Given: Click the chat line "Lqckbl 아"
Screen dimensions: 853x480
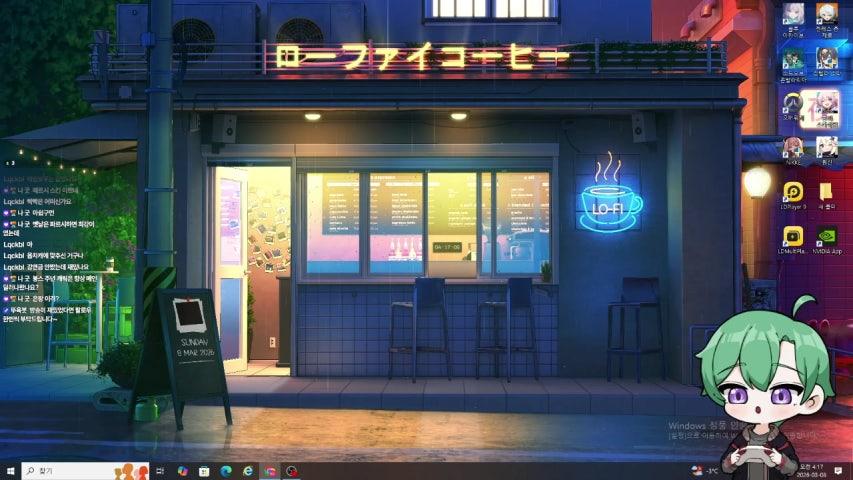Looking at the screenshot, I should [x=18, y=244].
